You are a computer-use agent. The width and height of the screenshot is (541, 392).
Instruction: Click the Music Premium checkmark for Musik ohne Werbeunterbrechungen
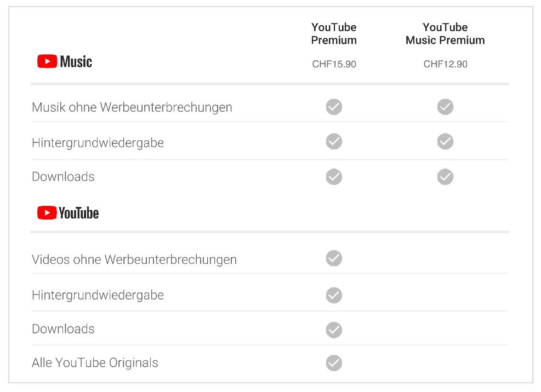click(445, 107)
